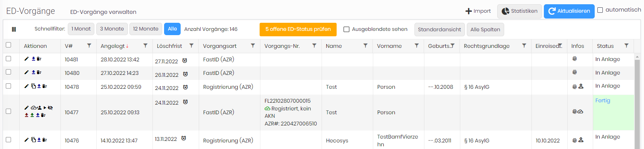The width and height of the screenshot is (644, 149).
Task: Open the filter for the Vorgangsart column
Action: point(253,46)
